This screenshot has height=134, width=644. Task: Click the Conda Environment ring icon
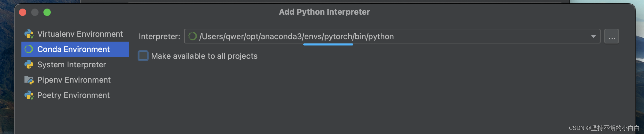(x=29, y=49)
